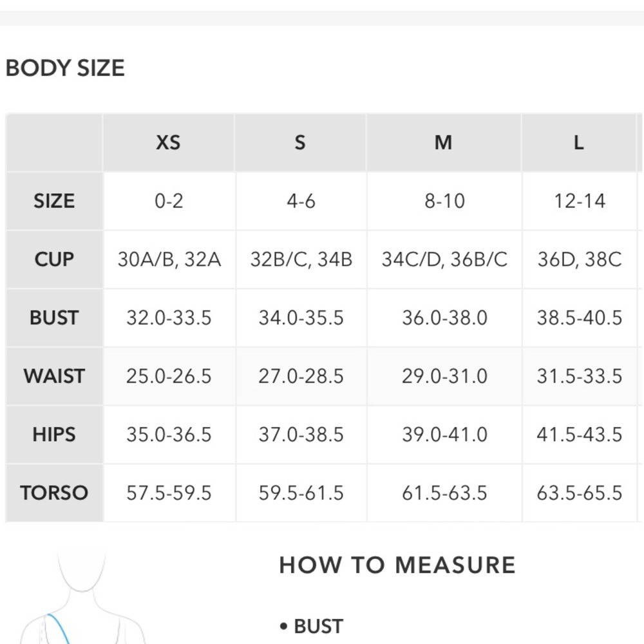The width and height of the screenshot is (644, 644).
Task: Click the CUP row label
Action: (x=54, y=260)
